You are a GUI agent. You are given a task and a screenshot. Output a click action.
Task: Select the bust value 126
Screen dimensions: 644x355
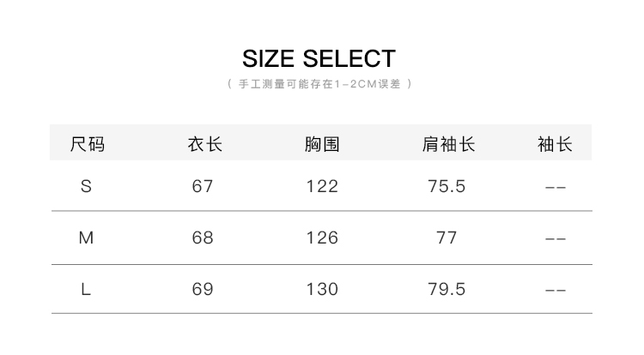(x=322, y=238)
